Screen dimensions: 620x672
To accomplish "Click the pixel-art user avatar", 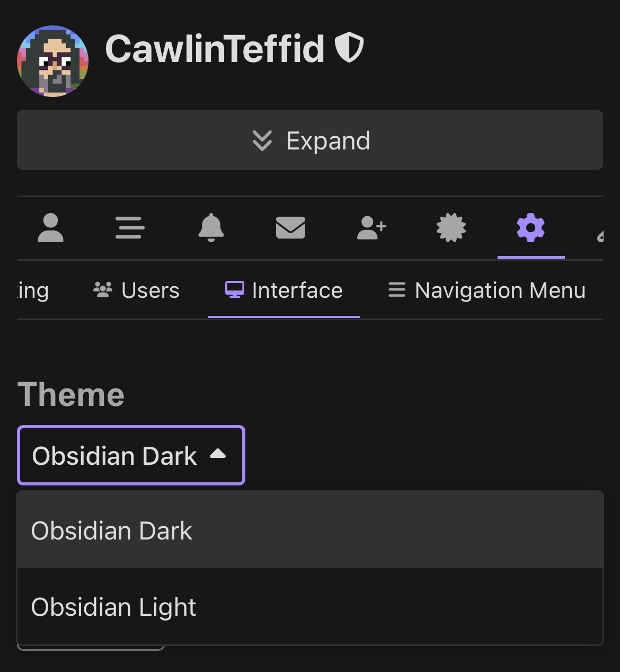I will pos(53,61).
